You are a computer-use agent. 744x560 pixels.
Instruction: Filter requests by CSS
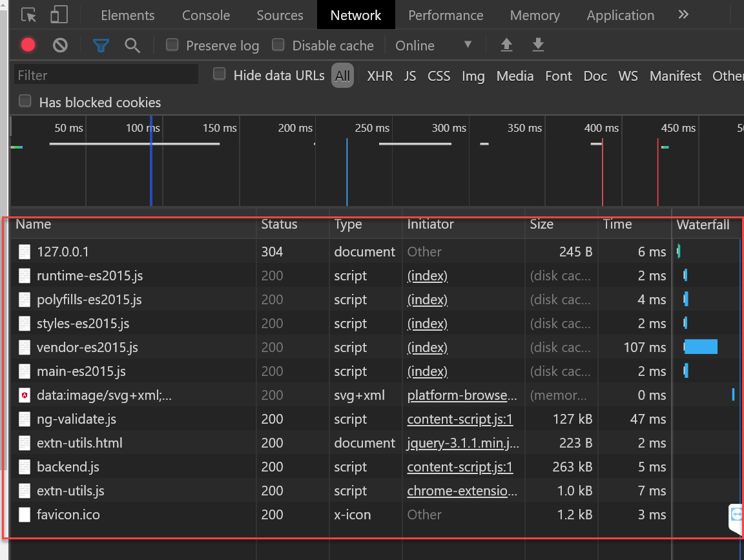click(x=439, y=76)
